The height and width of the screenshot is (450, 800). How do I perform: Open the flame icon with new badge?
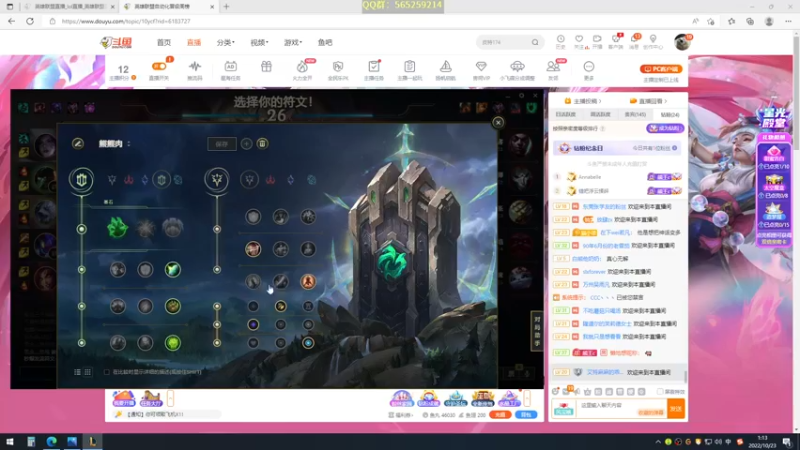(x=303, y=67)
